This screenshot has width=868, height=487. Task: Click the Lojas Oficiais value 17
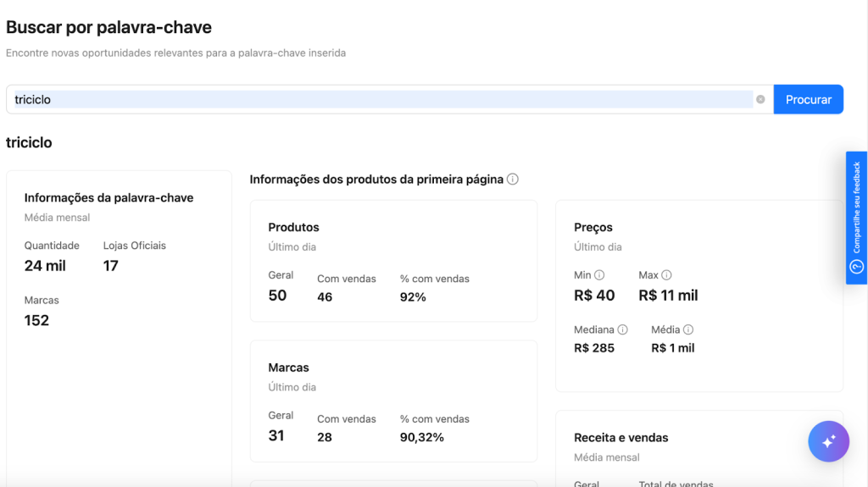pos(111,266)
